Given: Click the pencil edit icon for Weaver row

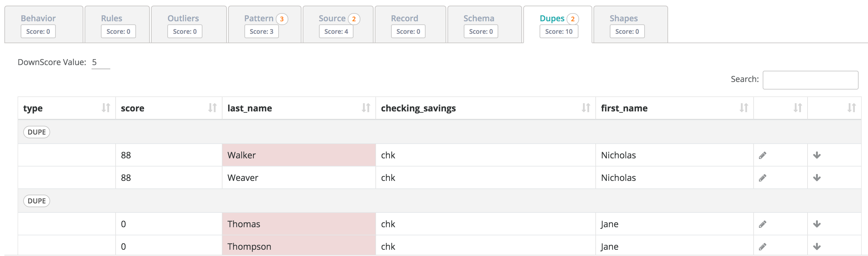Looking at the screenshot, I should coord(762,178).
